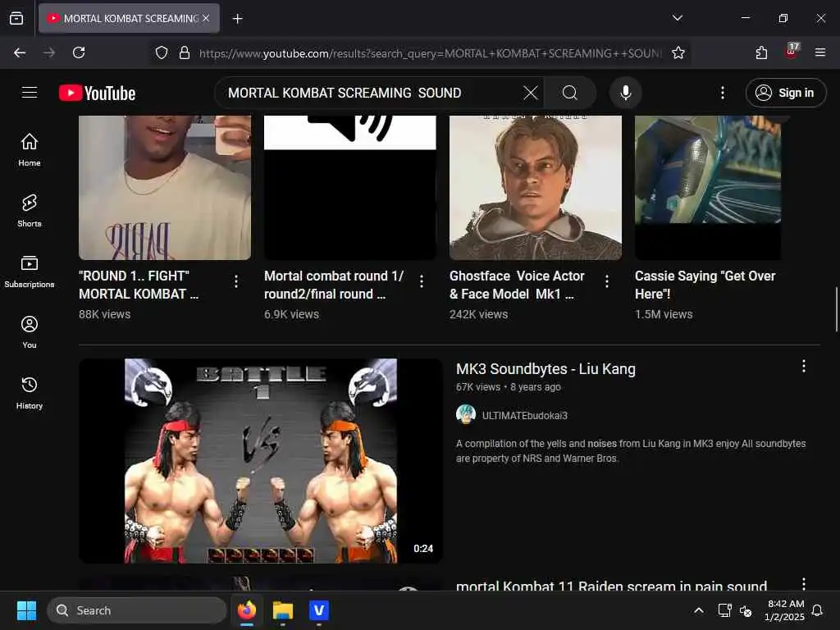Click the URL address bar
Viewport: 840px width, 630px height.
coord(430,53)
